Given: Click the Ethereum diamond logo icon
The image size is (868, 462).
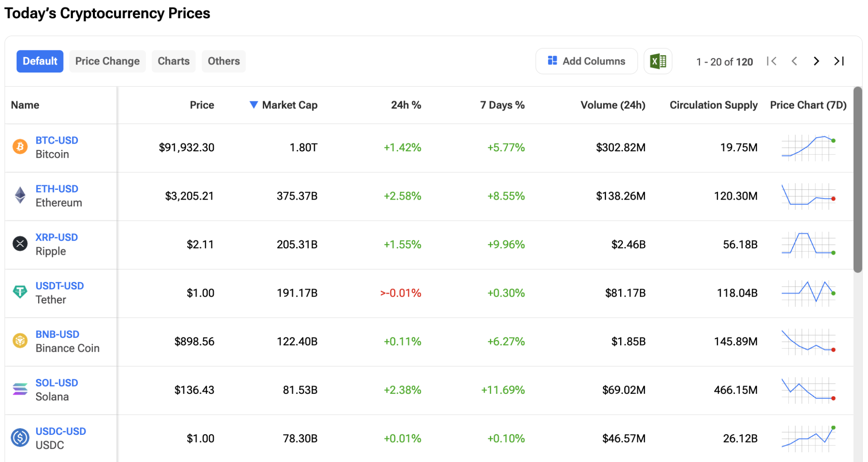Looking at the screenshot, I should pos(20,195).
